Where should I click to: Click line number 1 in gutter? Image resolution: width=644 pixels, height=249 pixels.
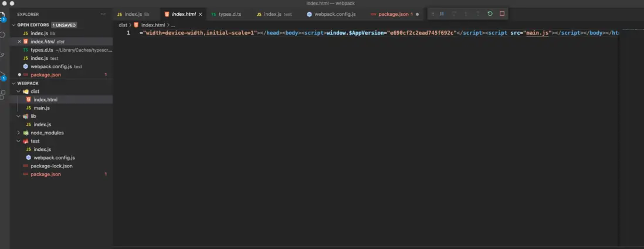coord(128,33)
